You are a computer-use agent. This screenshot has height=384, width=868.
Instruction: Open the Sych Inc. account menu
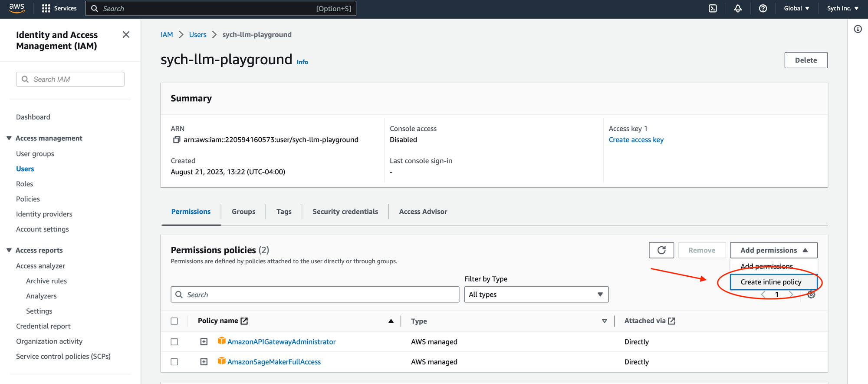click(x=843, y=8)
